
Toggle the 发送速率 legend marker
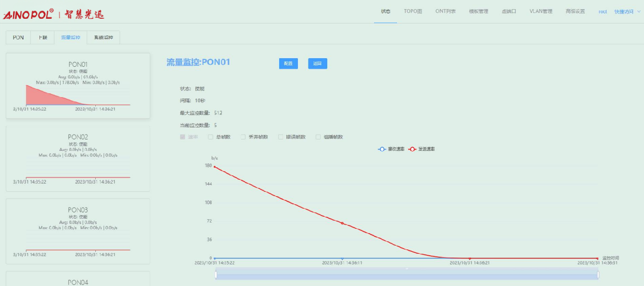412,149
